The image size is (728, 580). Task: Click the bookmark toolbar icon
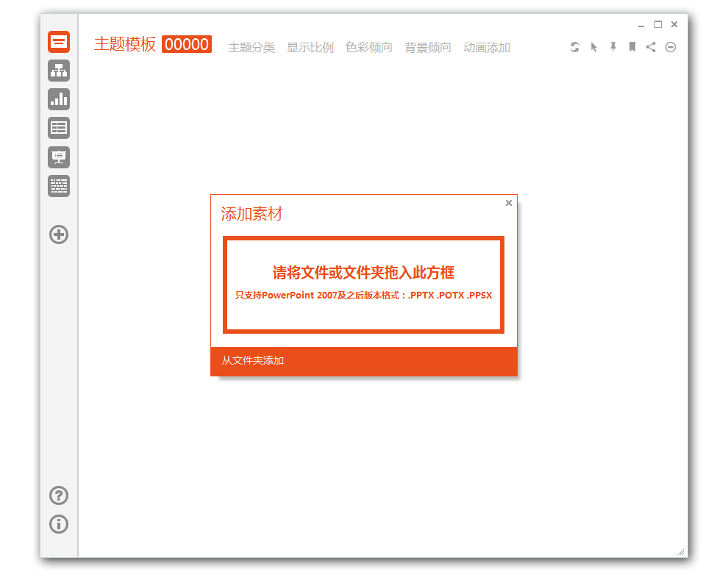[632, 47]
